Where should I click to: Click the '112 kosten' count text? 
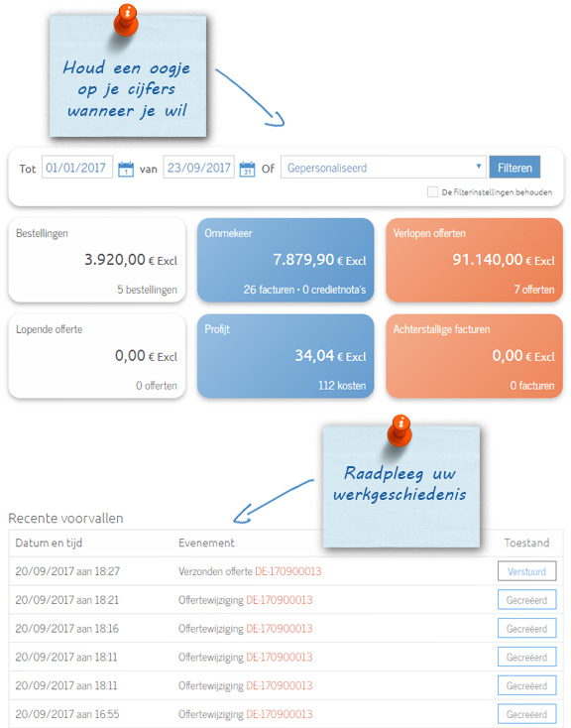(342, 386)
